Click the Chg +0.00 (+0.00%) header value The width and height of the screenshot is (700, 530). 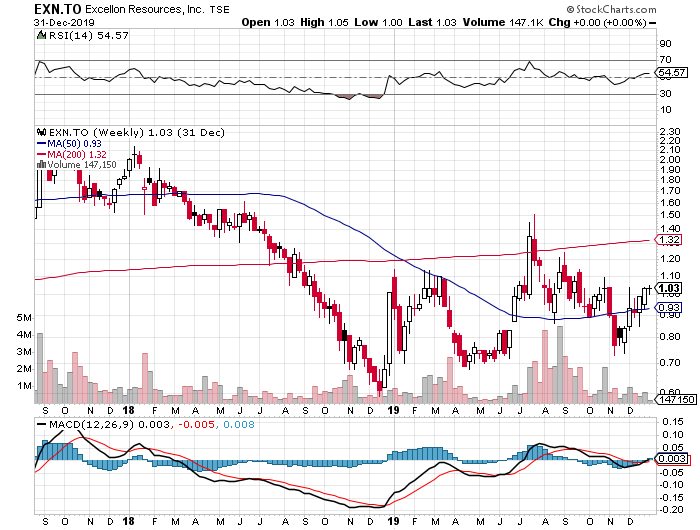pyautogui.click(x=598, y=22)
